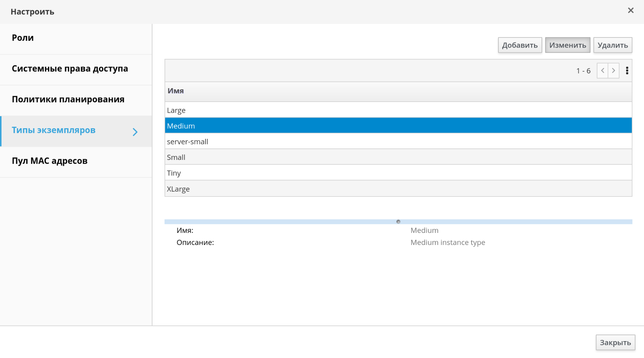Screen dimensions: 644x358
Task: Select the Large instance type row
Action: 398,110
